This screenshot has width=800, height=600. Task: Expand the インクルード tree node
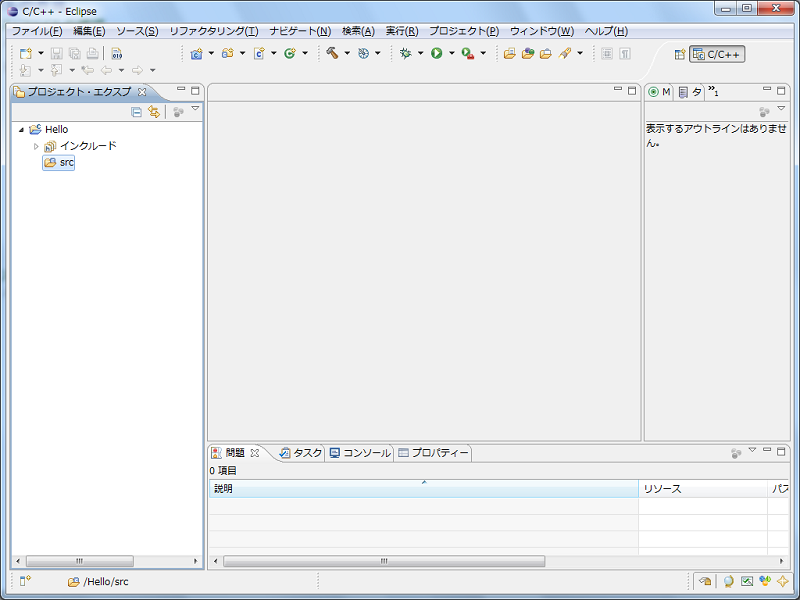(x=37, y=146)
